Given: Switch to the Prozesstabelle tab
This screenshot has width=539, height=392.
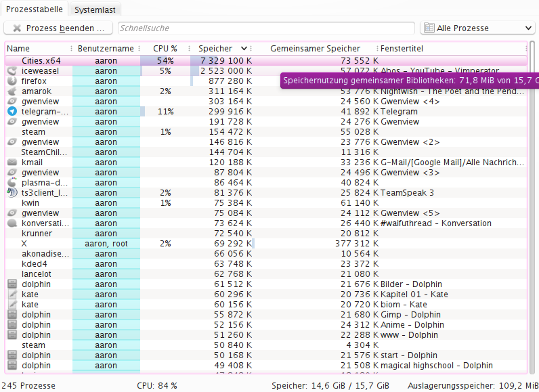Looking at the screenshot, I should 35,9.
